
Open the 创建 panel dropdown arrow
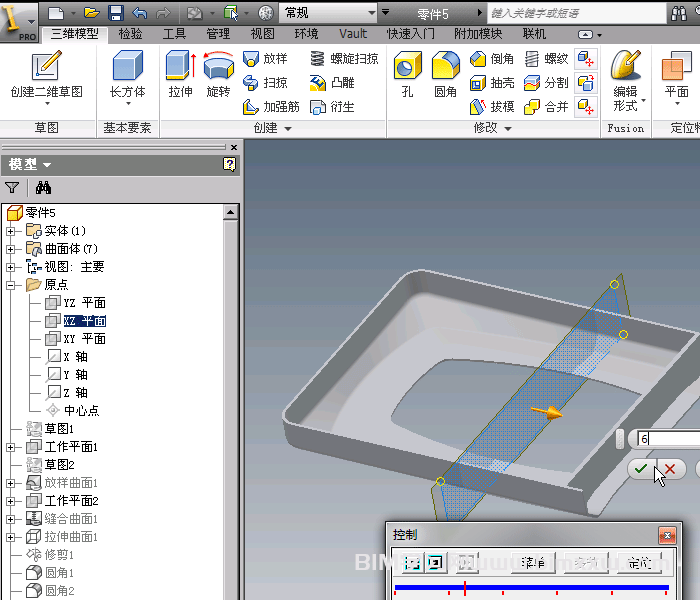[x=288, y=129]
